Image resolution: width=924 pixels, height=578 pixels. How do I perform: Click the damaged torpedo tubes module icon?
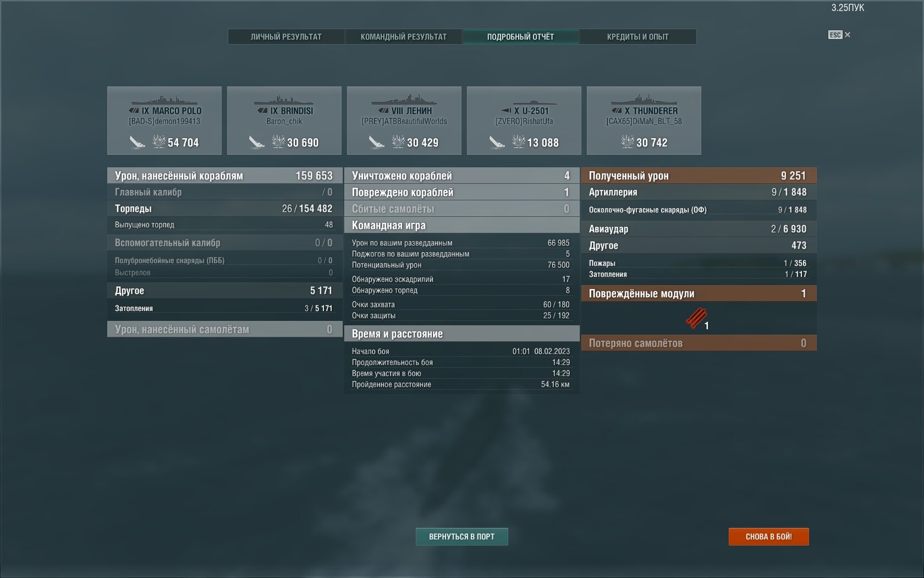(x=696, y=318)
